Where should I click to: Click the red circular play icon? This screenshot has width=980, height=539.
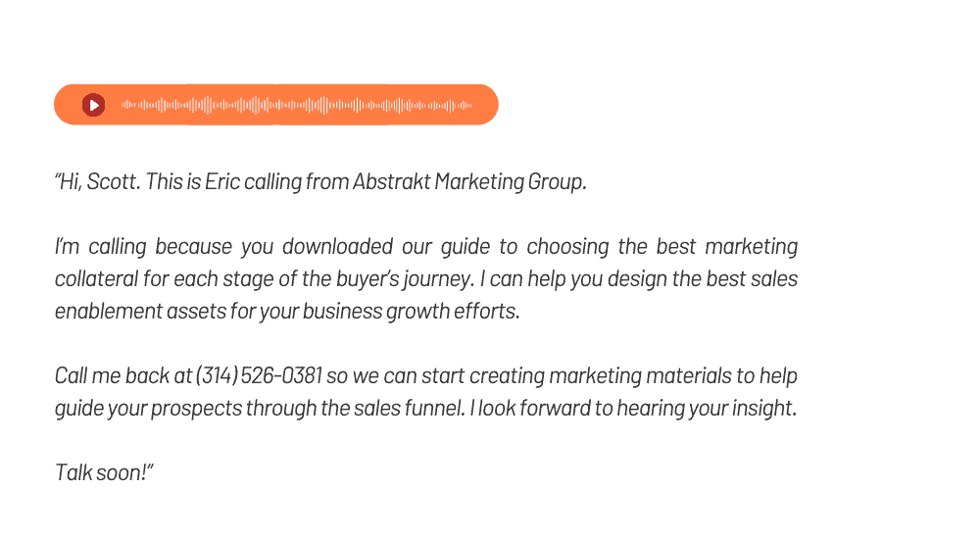[x=94, y=105]
